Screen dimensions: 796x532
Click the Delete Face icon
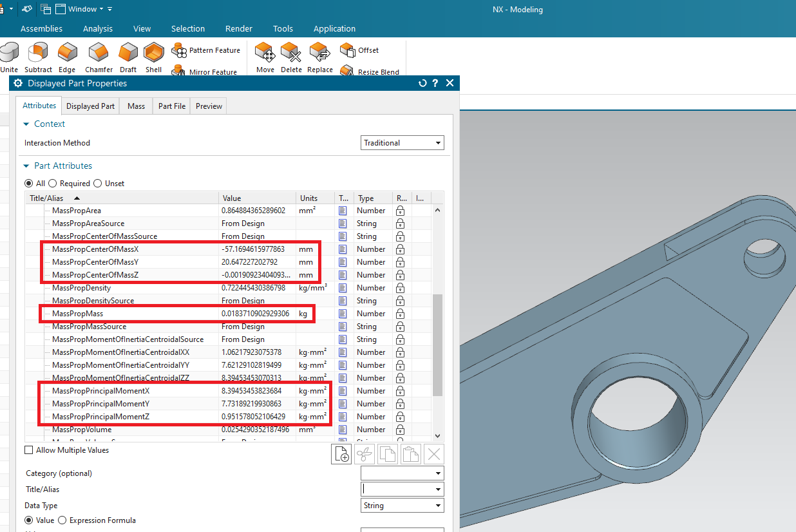(x=291, y=52)
